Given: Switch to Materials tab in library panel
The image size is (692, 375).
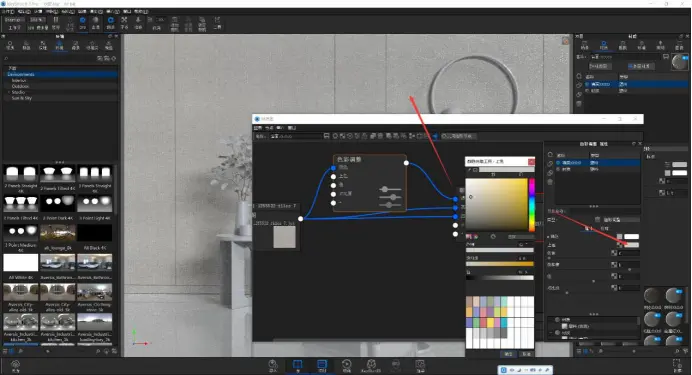Looking at the screenshot, I should (x=10, y=45).
